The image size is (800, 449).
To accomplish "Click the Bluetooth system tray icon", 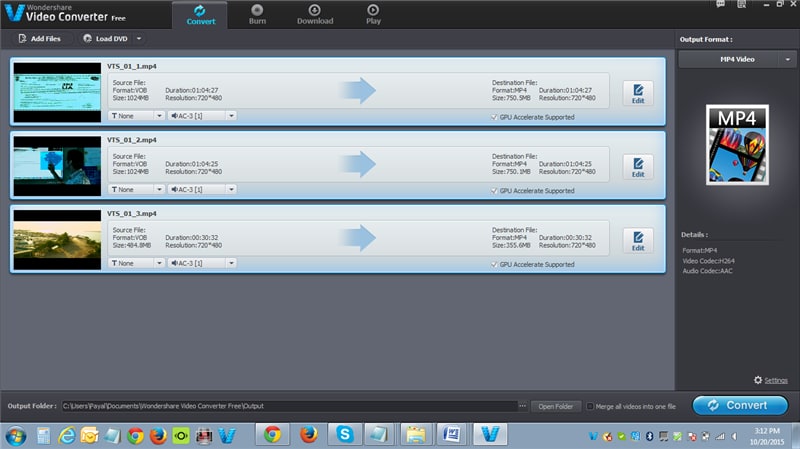I will click(649, 436).
